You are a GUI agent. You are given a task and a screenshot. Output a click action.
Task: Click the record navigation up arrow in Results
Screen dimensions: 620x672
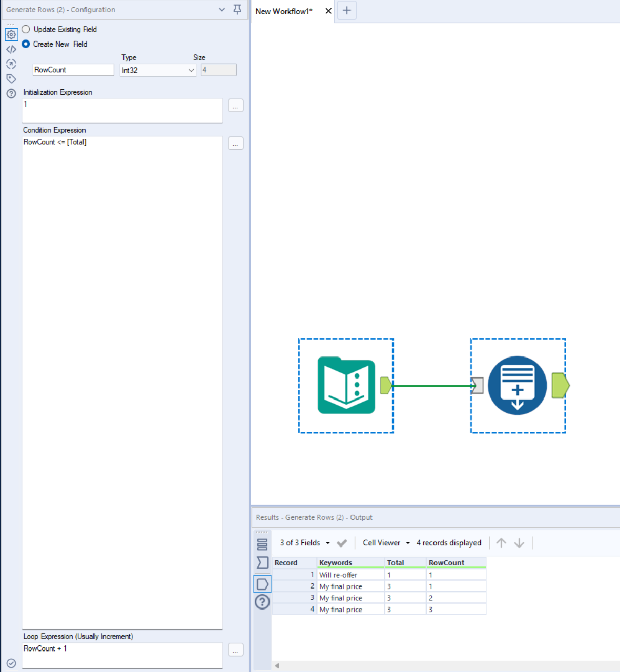tap(502, 542)
